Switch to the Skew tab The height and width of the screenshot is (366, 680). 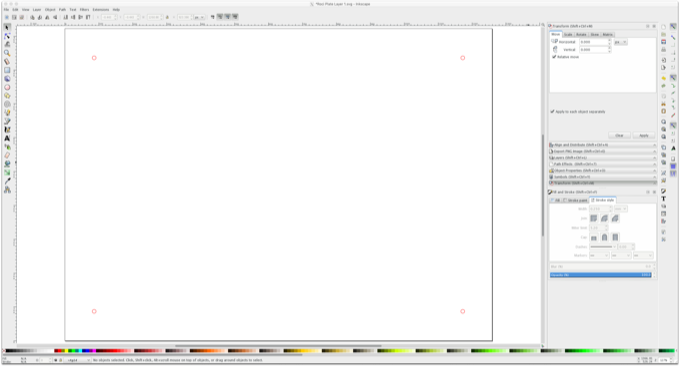(595, 35)
